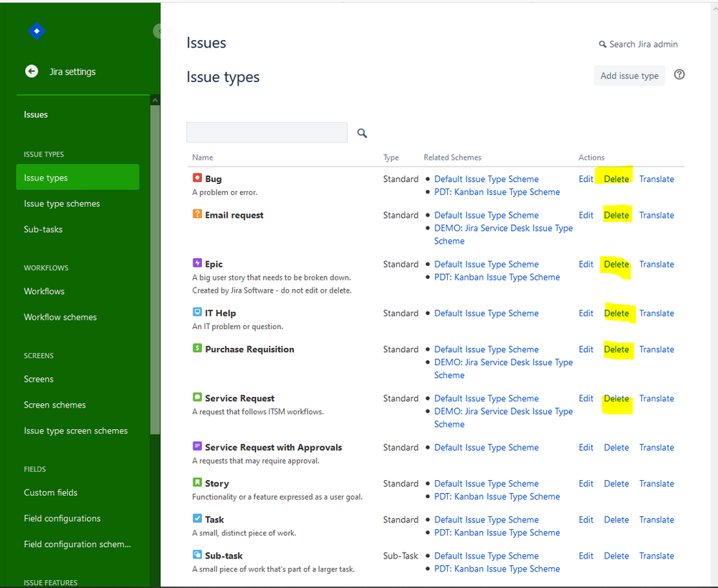The width and height of the screenshot is (718, 588).
Task: Translate the Bug issue type
Action: [x=656, y=179]
